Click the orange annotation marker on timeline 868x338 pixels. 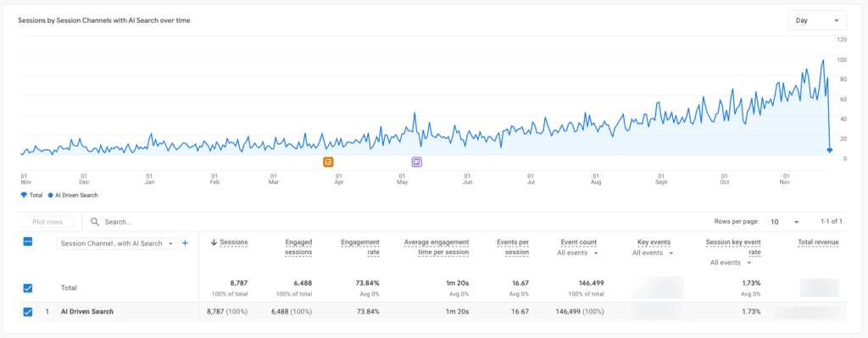pyautogui.click(x=328, y=162)
